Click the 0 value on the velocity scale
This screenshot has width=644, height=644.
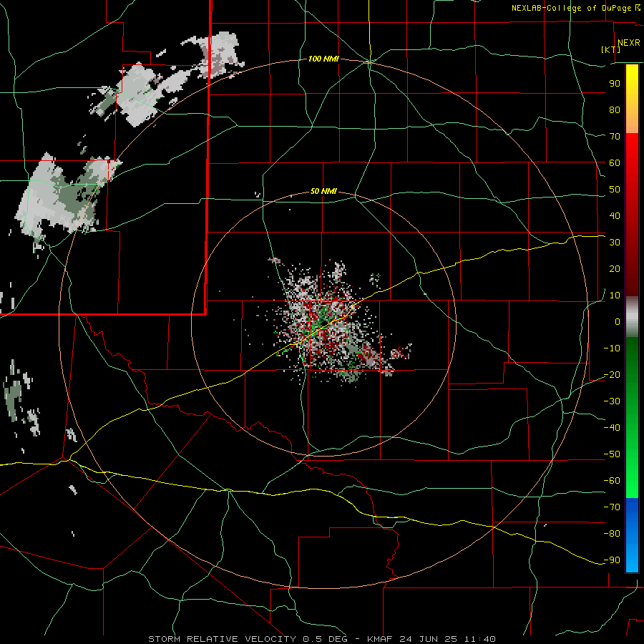coord(618,322)
